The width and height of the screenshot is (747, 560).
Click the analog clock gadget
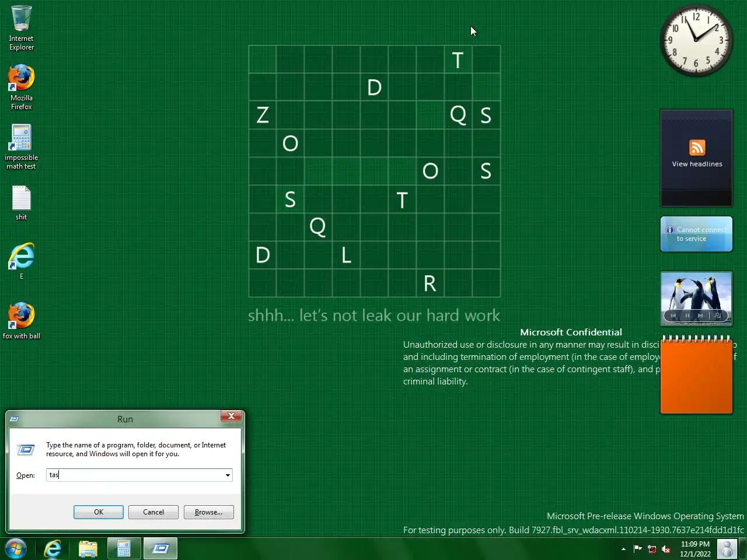point(696,41)
